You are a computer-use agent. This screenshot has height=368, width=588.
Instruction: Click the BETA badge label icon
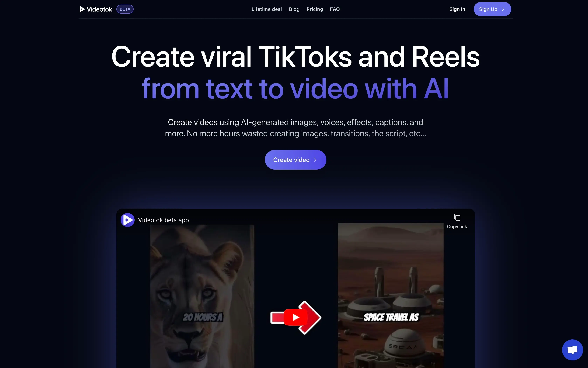(125, 9)
